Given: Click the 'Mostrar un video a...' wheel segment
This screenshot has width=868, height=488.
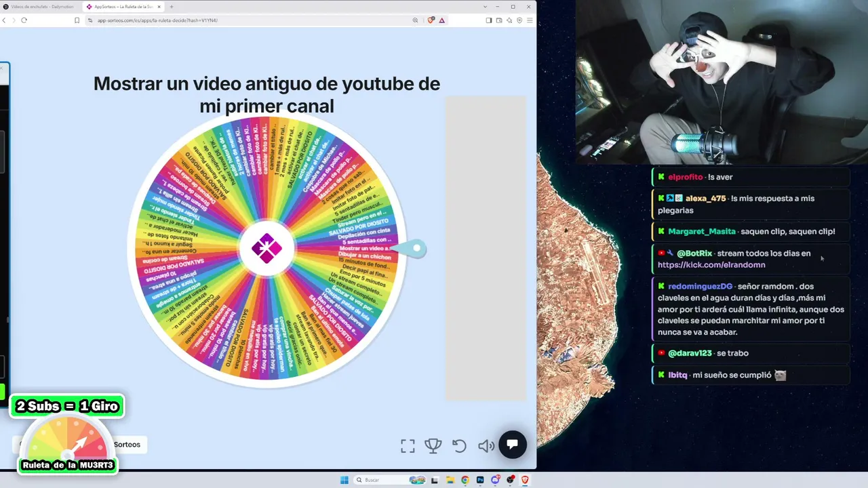Looking at the screenshot, I should click(x=364, y=248).
